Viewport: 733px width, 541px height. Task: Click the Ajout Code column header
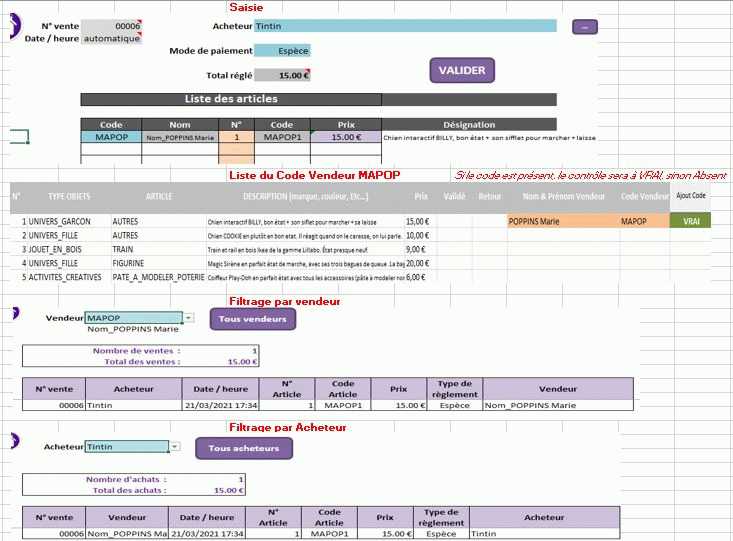pos(691,195)
